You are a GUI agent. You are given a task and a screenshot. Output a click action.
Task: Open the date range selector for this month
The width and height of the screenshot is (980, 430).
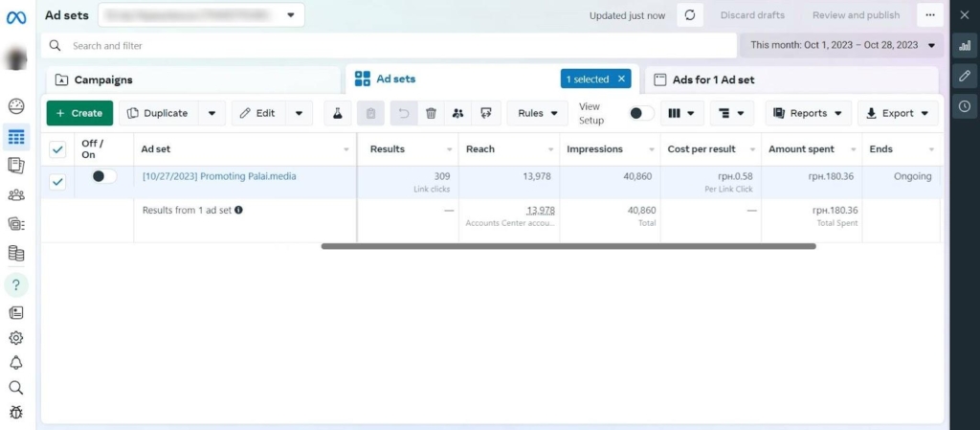pyautogui.click(x=842, y=45)
